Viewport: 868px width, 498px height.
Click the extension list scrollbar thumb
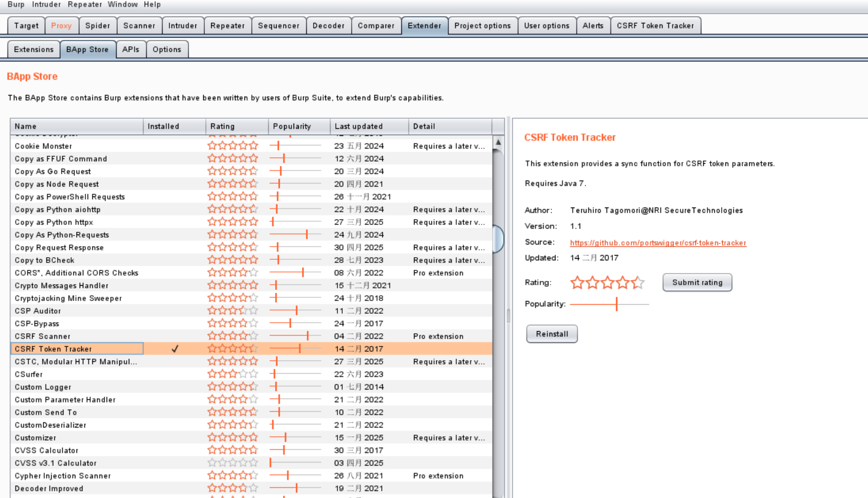[x=498, y=239]
